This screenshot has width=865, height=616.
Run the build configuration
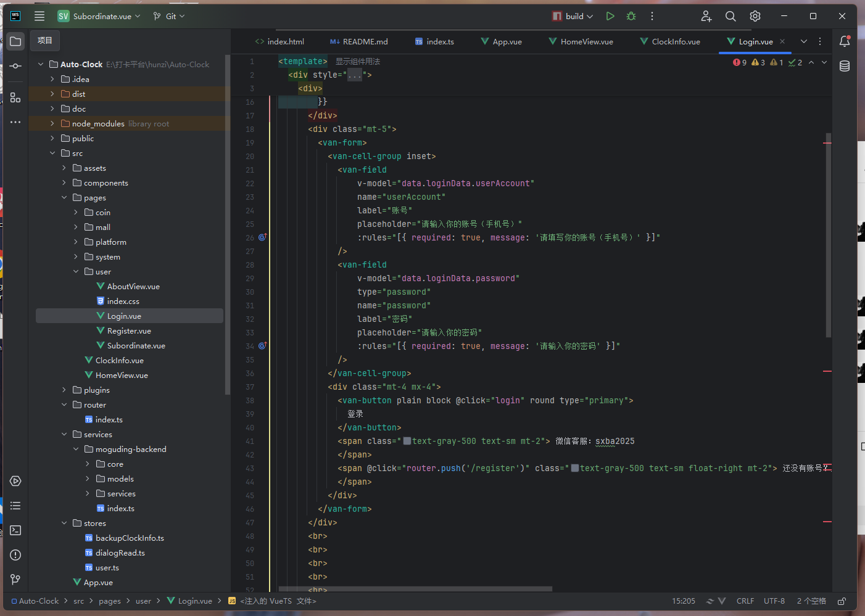pos(610,17)
